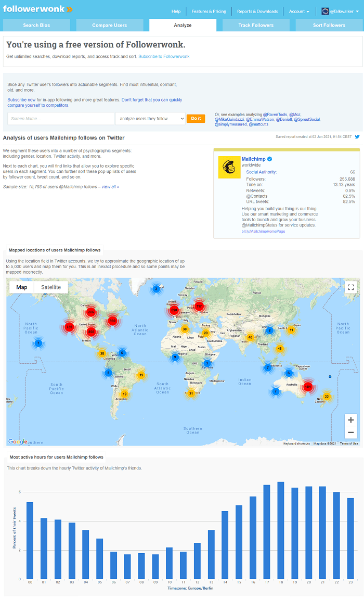The image size is (364, 598).
Task: Select the Analyze tab
Action: click(x=183, y=25)
